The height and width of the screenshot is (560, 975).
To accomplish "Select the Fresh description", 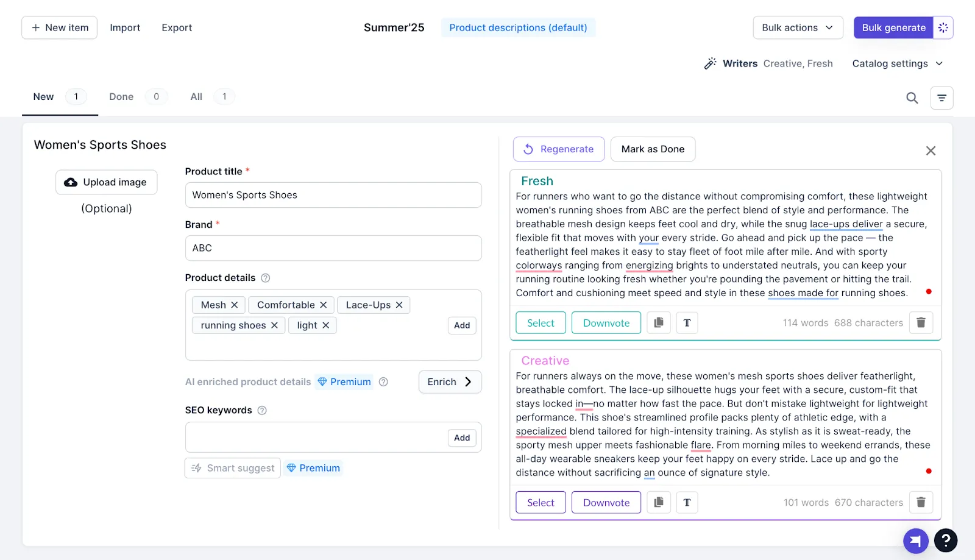I will [x=541, y=323].
